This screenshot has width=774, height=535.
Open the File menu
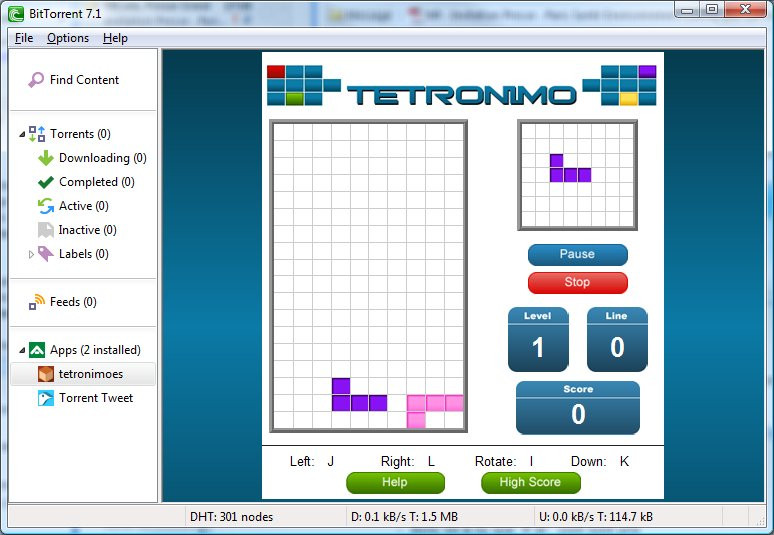(24, 38)
